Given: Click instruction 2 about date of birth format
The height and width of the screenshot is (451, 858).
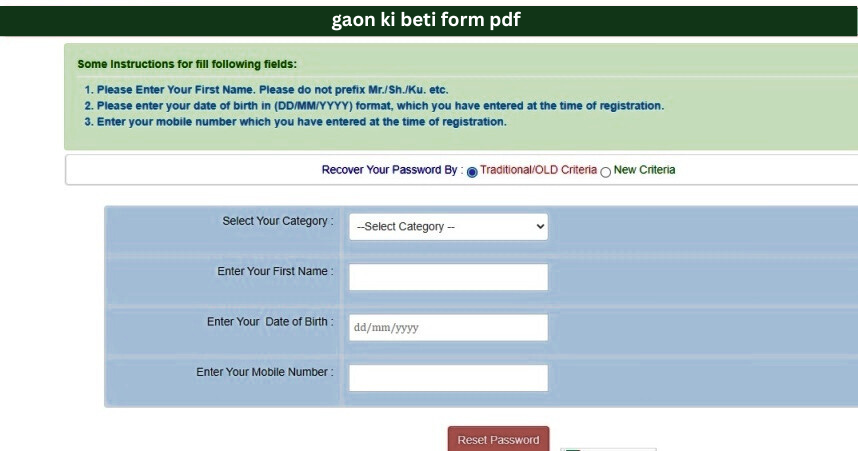Looking at the screenshot, I should tap(374, 106).
